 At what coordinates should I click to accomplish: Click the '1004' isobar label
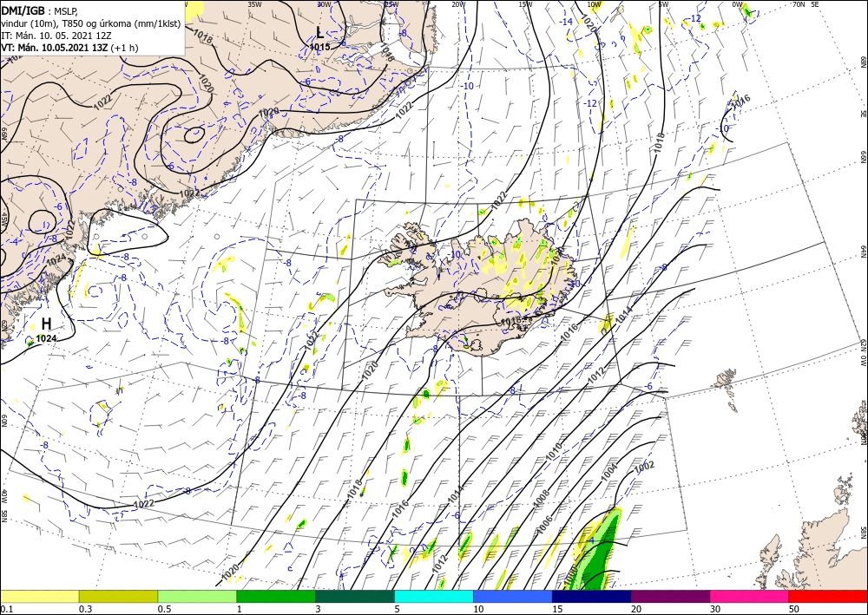[x=609, y=471]
